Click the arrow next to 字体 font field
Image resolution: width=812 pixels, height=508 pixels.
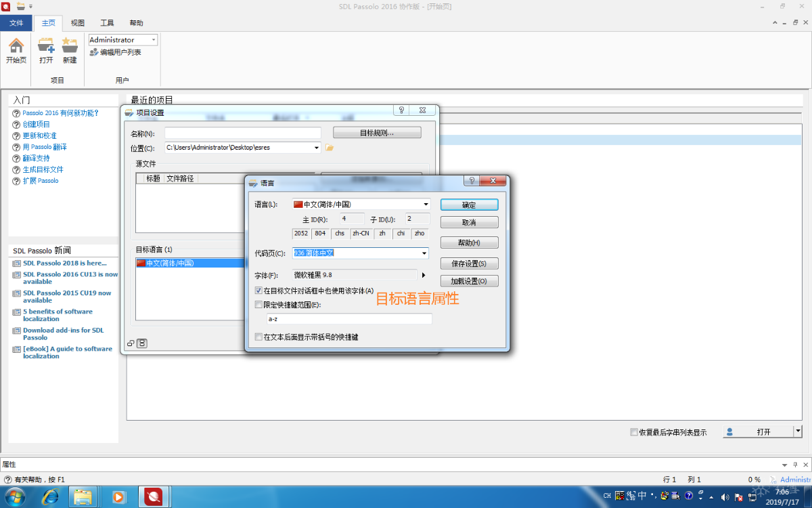424,275
